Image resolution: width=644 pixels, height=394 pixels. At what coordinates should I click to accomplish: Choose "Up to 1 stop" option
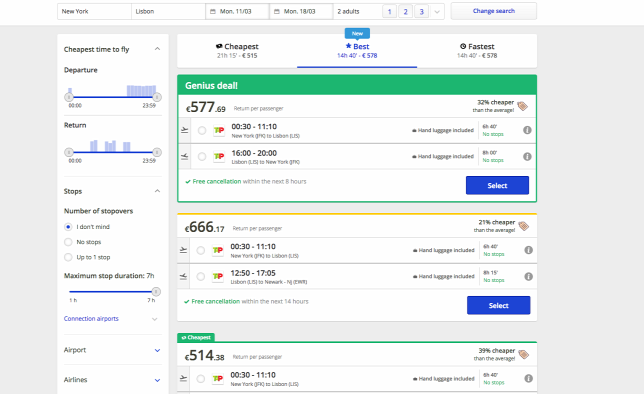pyautogui.click(x=68, y=257)
